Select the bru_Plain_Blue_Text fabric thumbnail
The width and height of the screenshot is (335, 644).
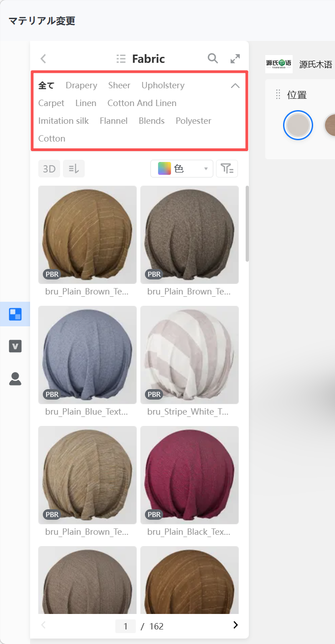tap(88, 355)
